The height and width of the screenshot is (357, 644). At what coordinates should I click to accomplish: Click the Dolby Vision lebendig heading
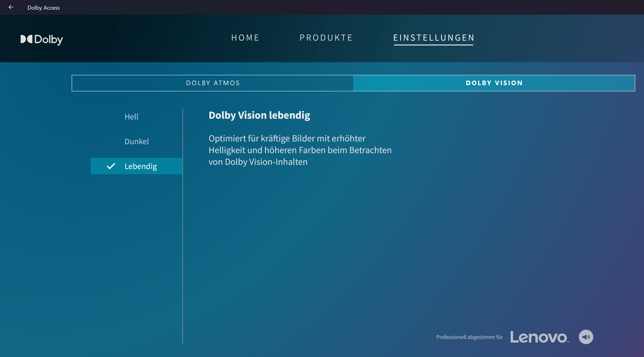259,115
